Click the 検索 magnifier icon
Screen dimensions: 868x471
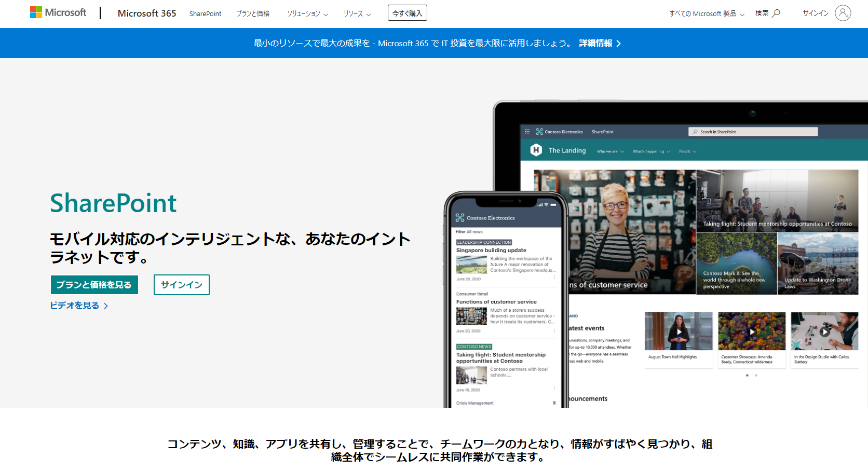777,13
